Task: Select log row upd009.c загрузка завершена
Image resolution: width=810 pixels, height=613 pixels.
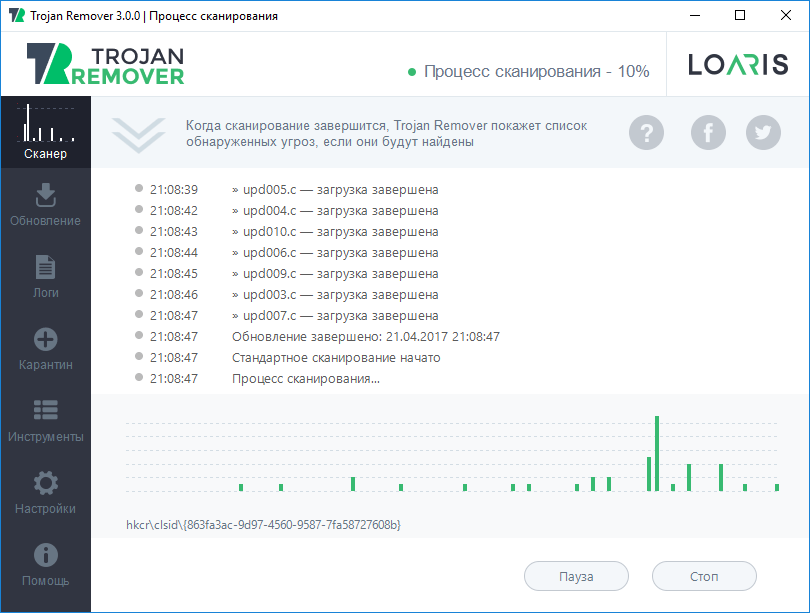Action: pyautogui.click(x=286, y=274)
